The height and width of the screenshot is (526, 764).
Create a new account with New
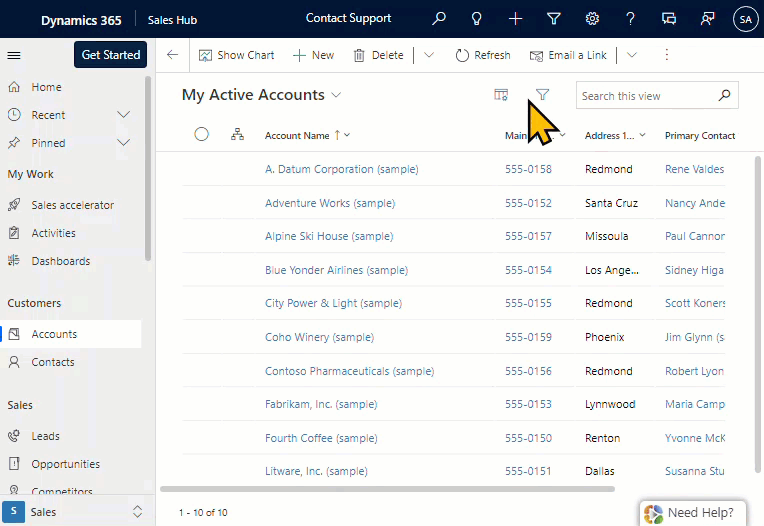[313, 55]
